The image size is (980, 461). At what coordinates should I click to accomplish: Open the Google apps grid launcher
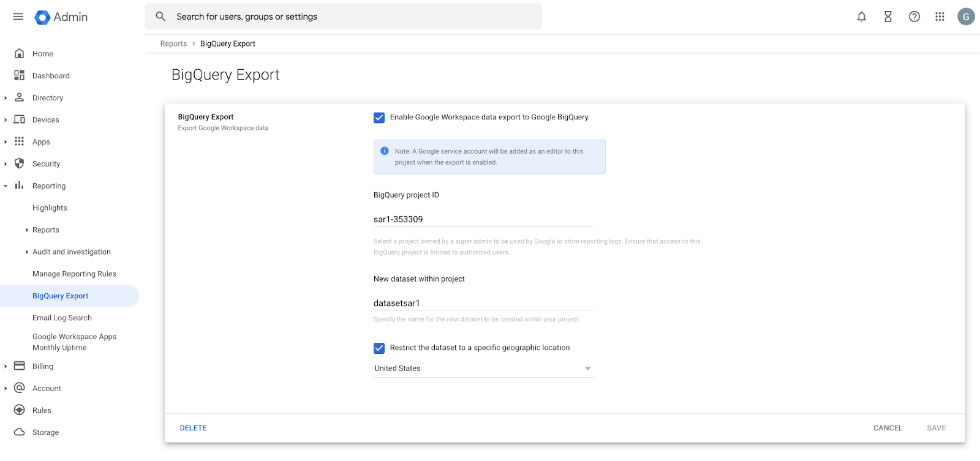click(x=940, y=17)
